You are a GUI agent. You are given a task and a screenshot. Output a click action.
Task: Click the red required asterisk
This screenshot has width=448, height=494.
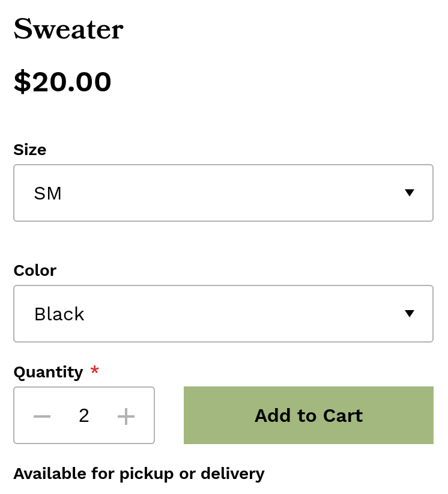(x=94, y=371)
